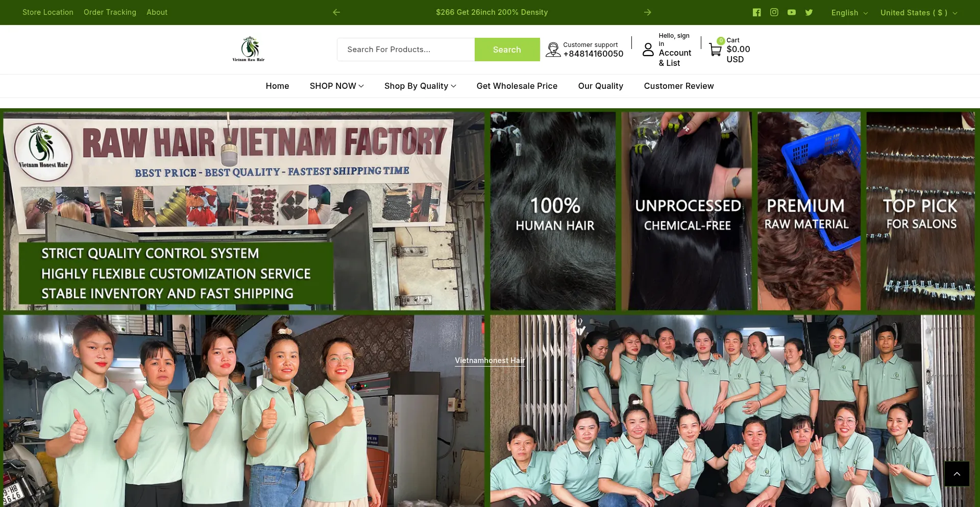
Task: Click the $0.00 USD cart total
Action: pyautogui.click(x=738, y=54)
